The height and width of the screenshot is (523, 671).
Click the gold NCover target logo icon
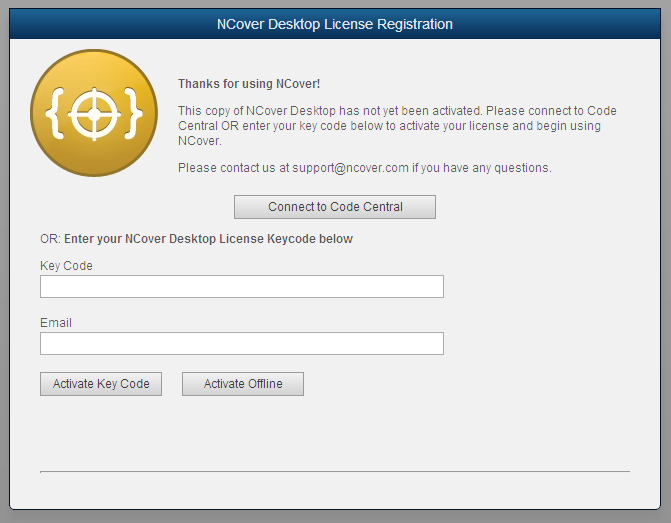point(94,113)
